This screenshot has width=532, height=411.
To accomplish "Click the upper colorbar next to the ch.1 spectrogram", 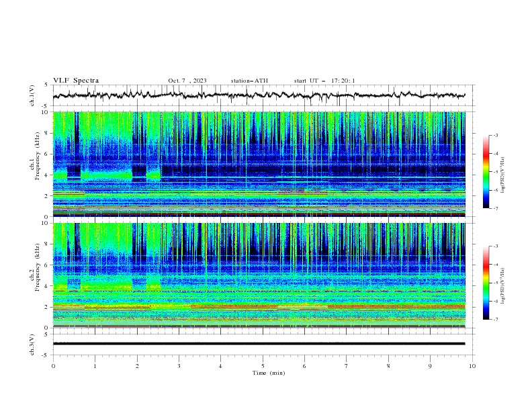I will (x=486, y=172).
